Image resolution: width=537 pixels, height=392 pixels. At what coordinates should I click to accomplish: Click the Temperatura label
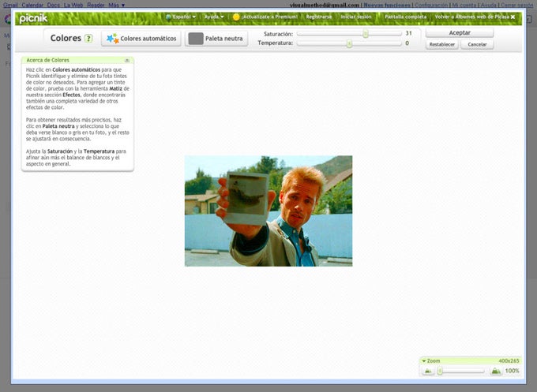tap(276, 43)
